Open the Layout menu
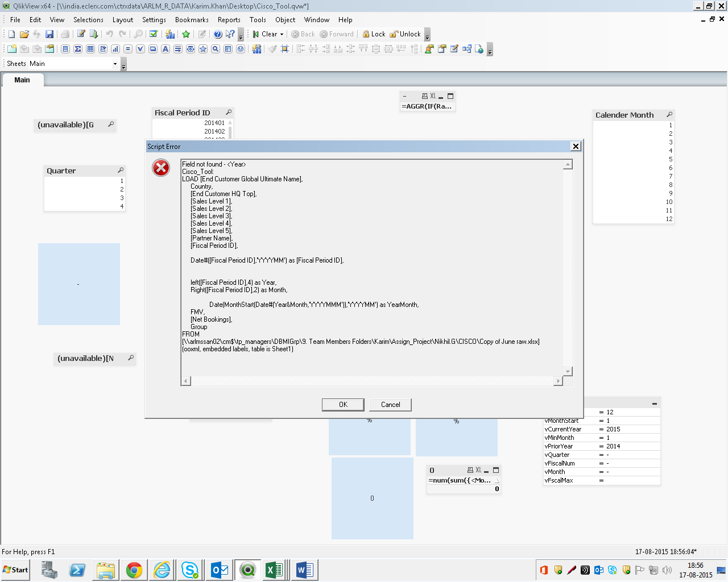 pyautogui.click(x=123, y=20)
